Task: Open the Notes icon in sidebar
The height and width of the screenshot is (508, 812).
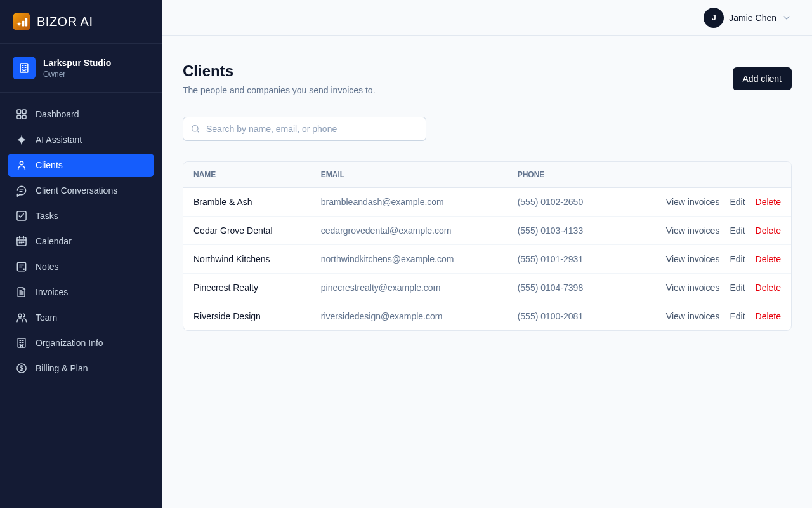Action: (22, 267)
